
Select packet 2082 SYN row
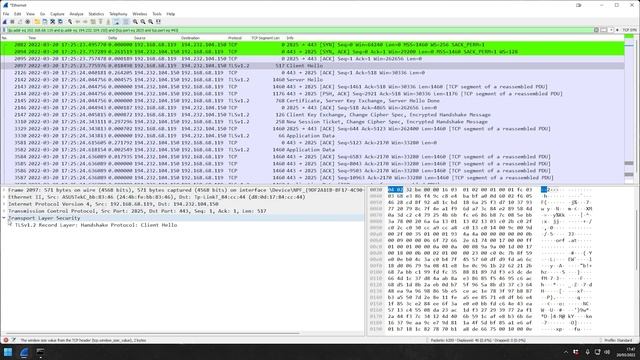(x=312, y=45)
